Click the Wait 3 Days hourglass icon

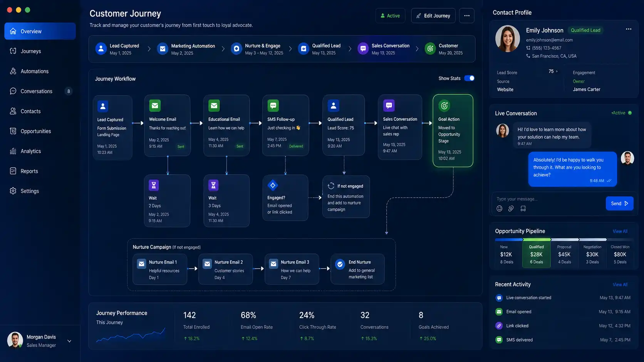pos(213,185)
